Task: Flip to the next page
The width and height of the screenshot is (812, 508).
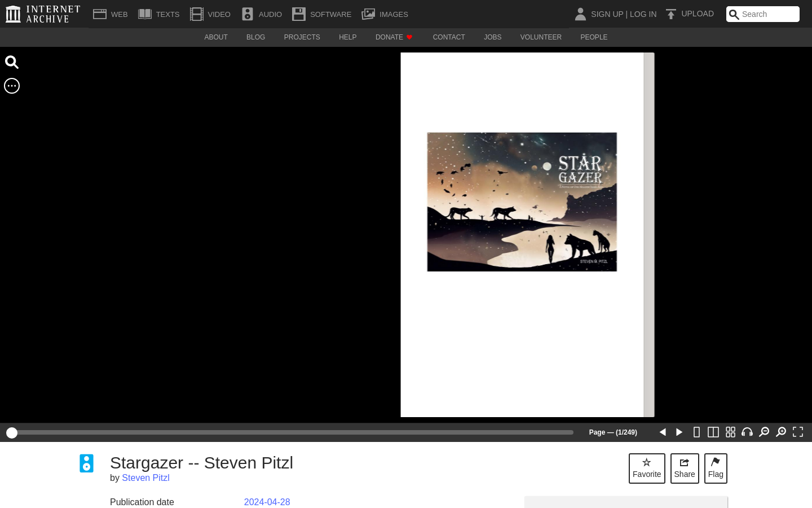Action: [679, 432]
